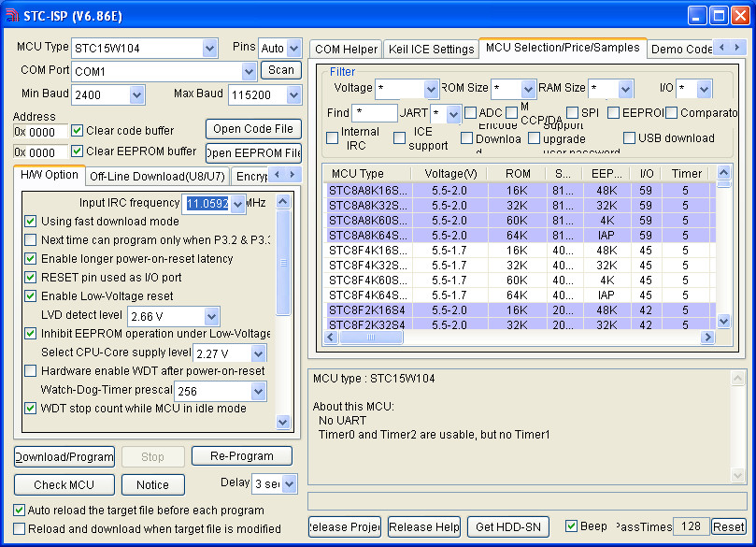Image resolution: width=756 pixels, height=547 pixels.
Task: Click Re-Program button
Action: (x=241, y=456)
